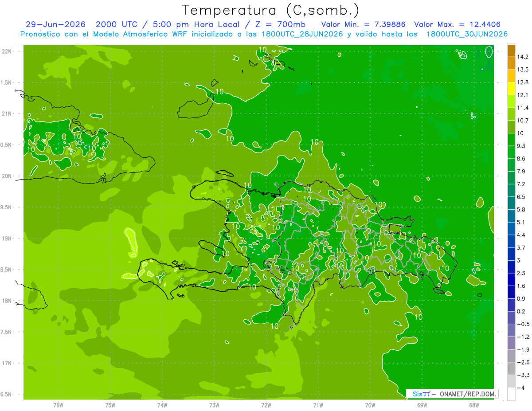Click the 12.1 colorbar label
Screen dimensions: 532x411
pyautogui.click(x=523, y=95)
